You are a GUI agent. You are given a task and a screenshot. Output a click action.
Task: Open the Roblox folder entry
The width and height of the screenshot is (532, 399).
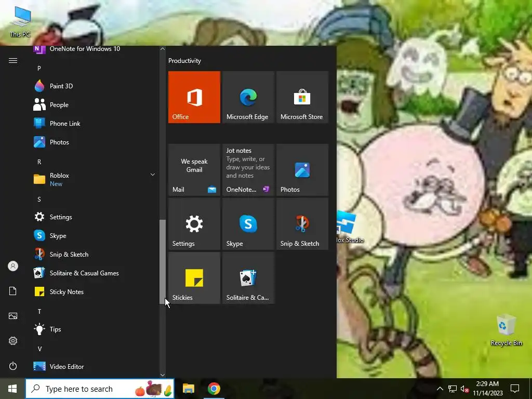coord(94,179)
